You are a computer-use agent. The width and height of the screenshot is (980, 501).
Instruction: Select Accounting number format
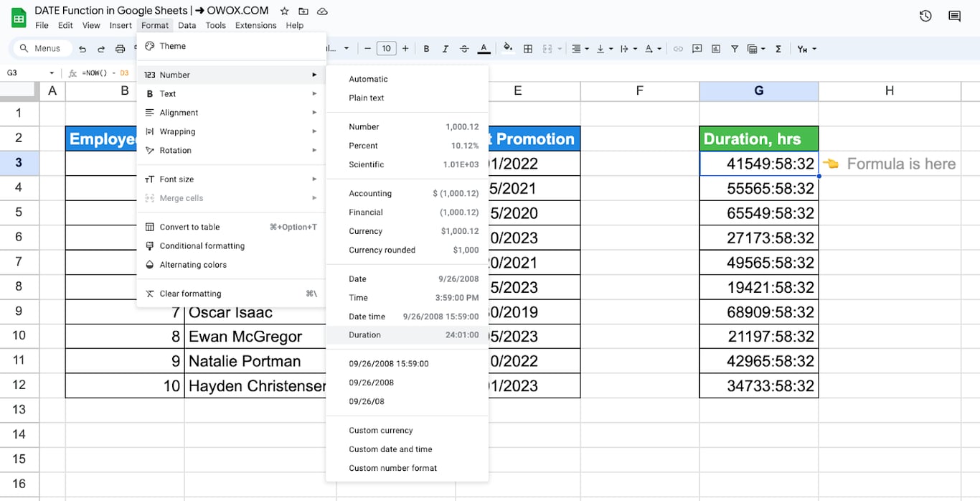407,193
